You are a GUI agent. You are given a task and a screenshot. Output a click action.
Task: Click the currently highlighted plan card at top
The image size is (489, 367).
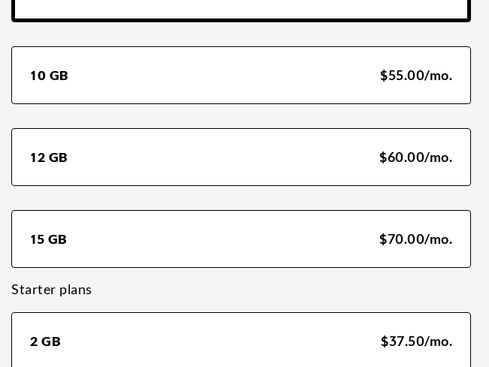[x=241, y=11]
